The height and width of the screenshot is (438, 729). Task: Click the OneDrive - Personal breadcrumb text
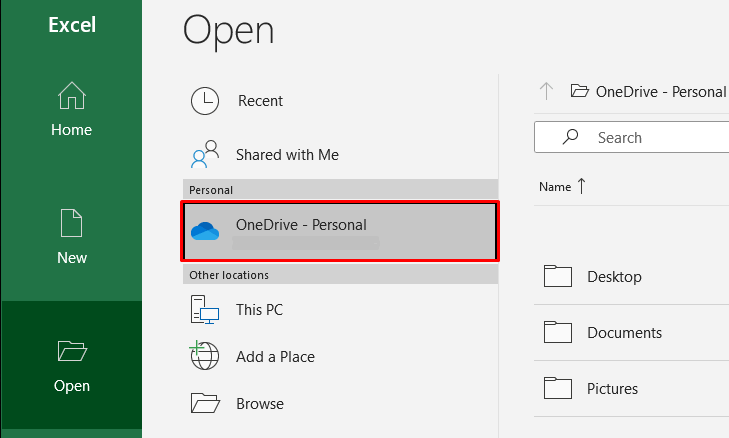(x=661, y=92)
